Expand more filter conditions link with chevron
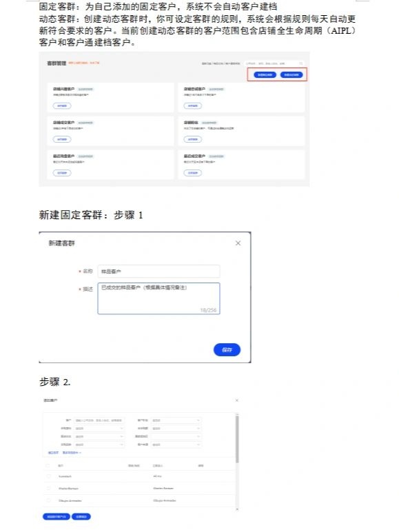Image resolution: width=399 pixels, height=532 pixels. [x=72, y=453]
